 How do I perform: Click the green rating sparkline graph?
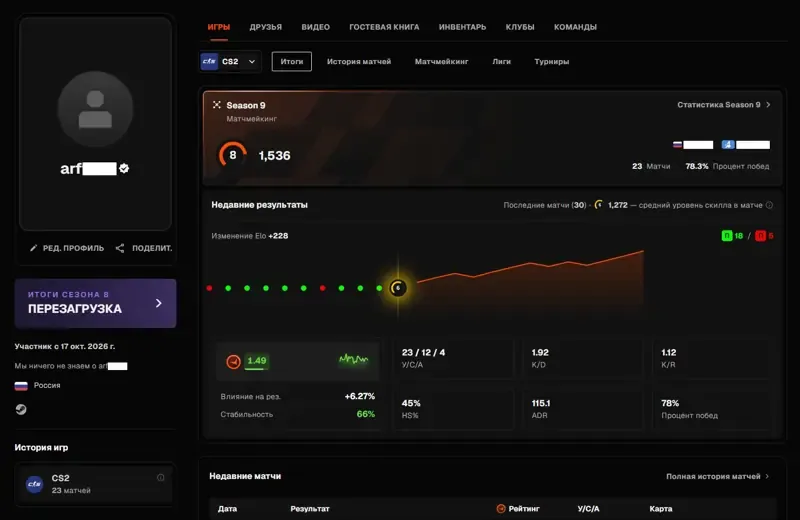353,360
